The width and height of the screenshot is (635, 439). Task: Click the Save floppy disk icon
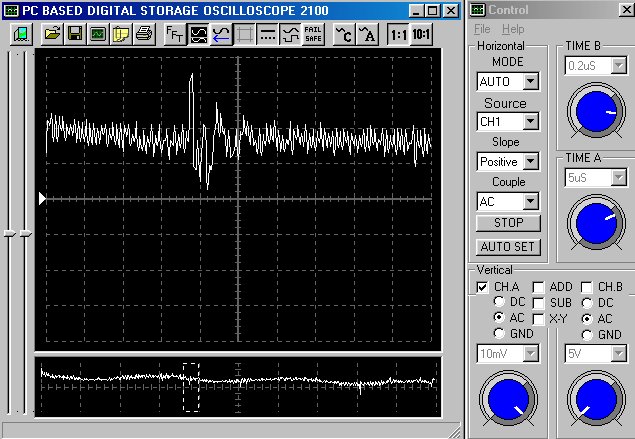click(74, 33)
